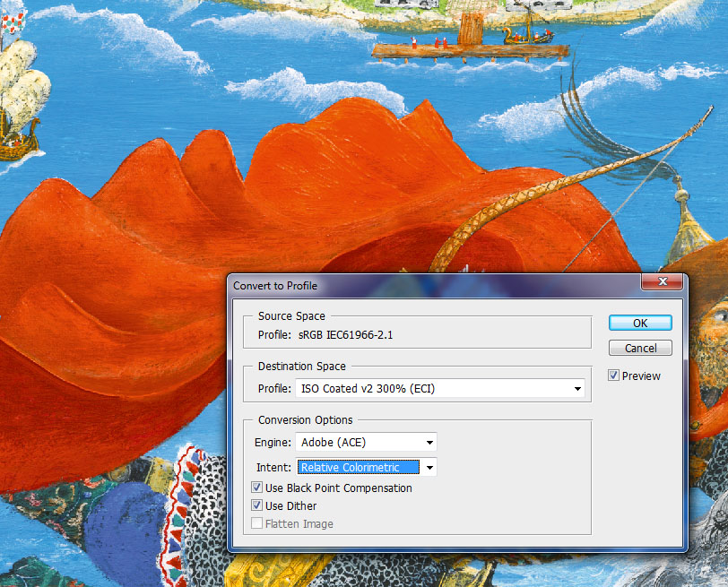
Task: Open the Engine dropdown showing Adobe (ACE)
Action: tap(366, 442)
